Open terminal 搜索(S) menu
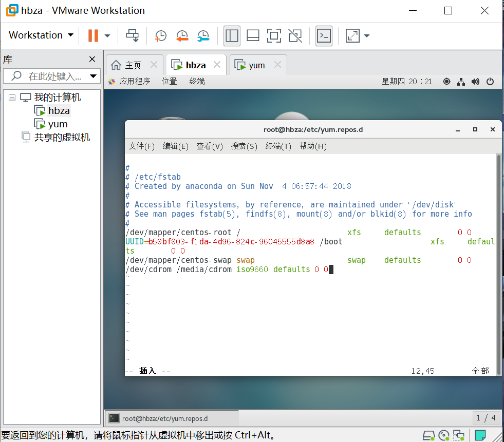Image resolution: width=504 pixels, height=442 pixels. [x=244, y=146]
